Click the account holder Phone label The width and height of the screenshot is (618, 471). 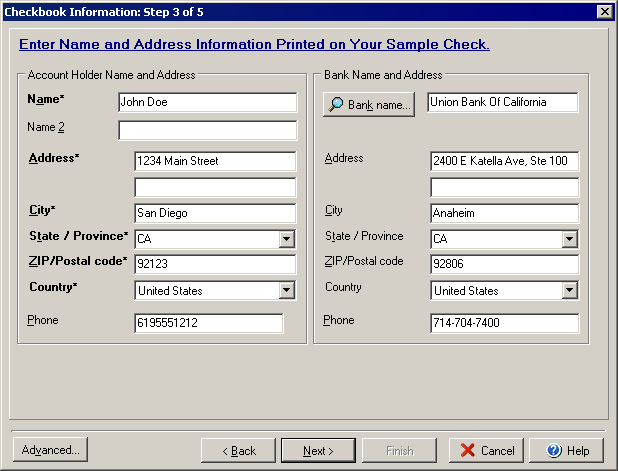point(43,320)
